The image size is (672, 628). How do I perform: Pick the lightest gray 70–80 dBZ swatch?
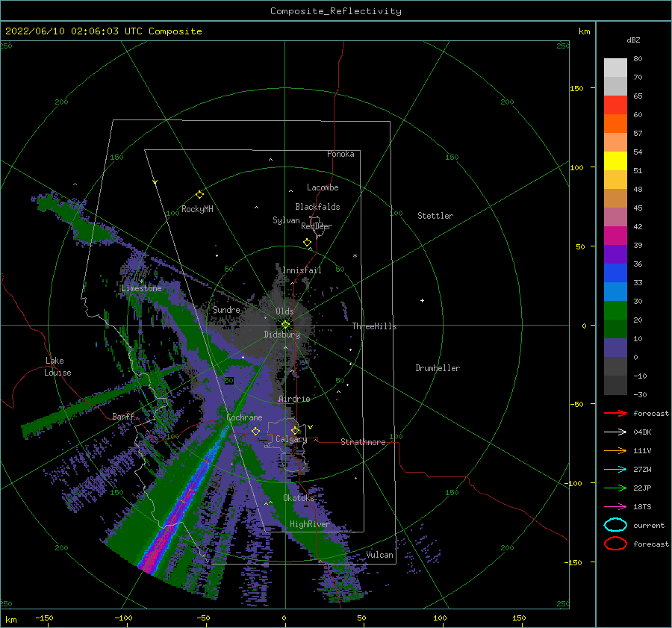(615, 68)
